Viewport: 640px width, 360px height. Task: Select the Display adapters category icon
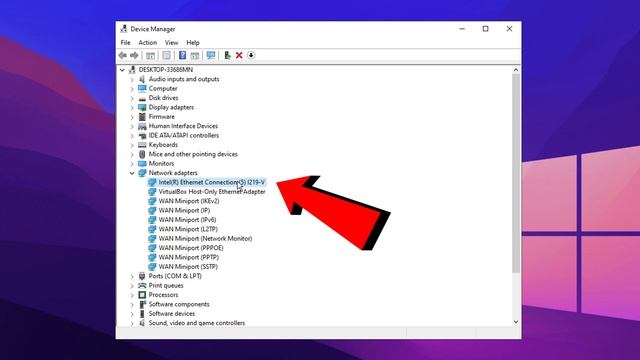point(142,107)
